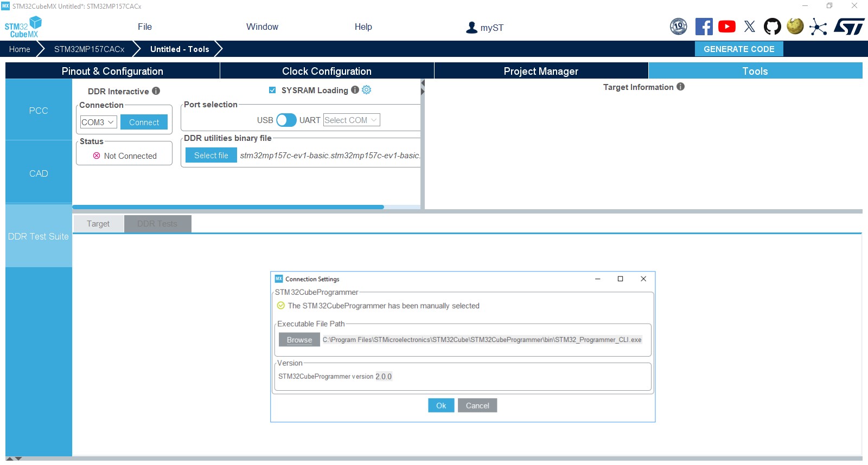This screenshot has width=868, height=465.
Task: Close the Connection Settings dialog
Action: tap(643, 279)
